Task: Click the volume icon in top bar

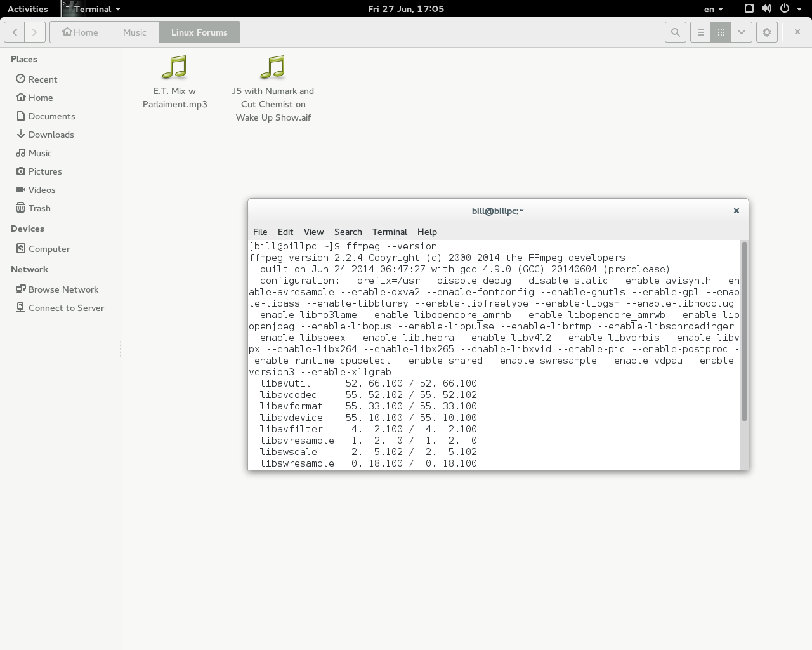Action: [766, 9]
